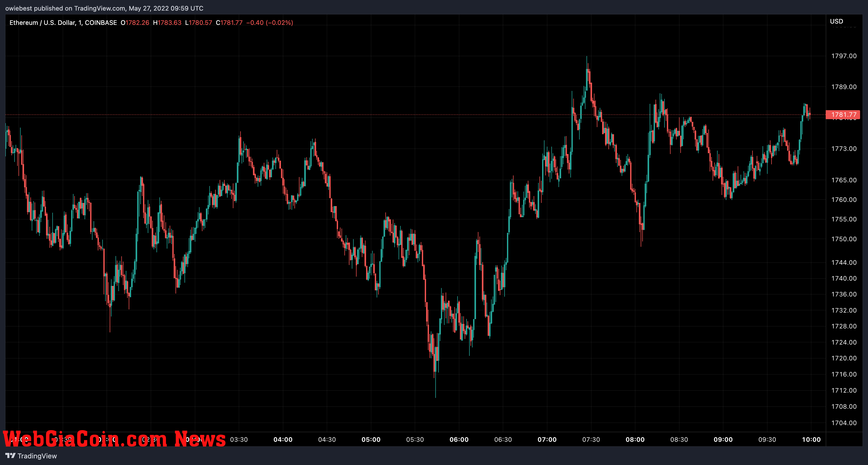Click the 1744.00 price axis label
This screenshot has height=465, width=868.
pos(844,263)
